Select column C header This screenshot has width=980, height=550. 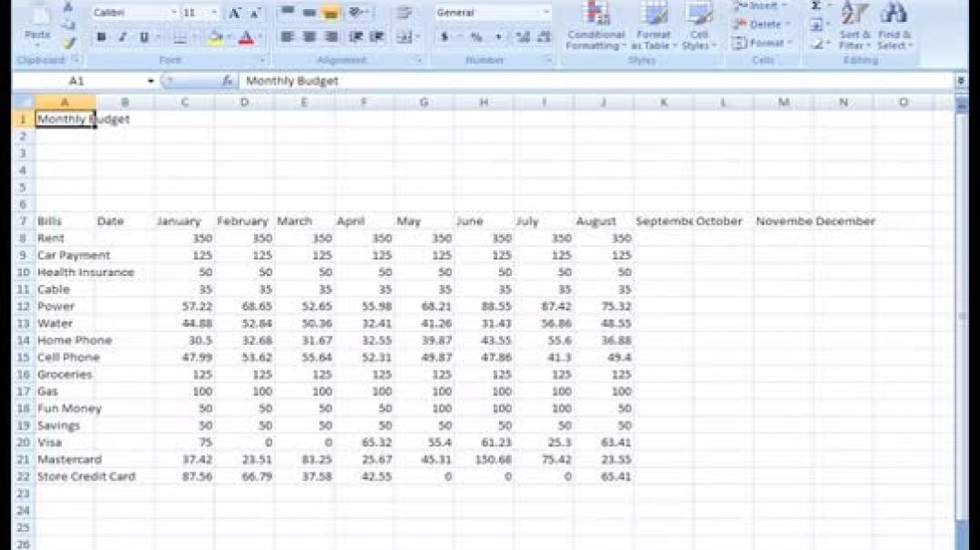tap(184, 102)
